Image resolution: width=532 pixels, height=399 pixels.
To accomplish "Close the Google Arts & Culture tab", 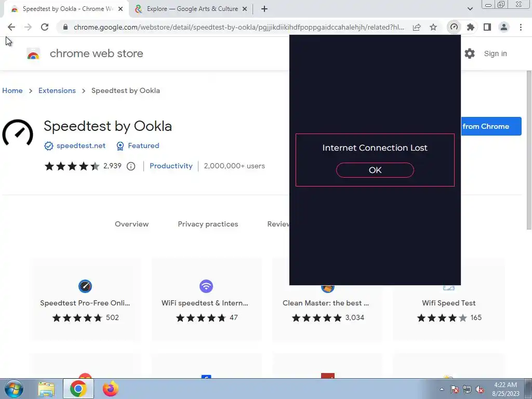I will pyautogui.click(x=245, y=9).
